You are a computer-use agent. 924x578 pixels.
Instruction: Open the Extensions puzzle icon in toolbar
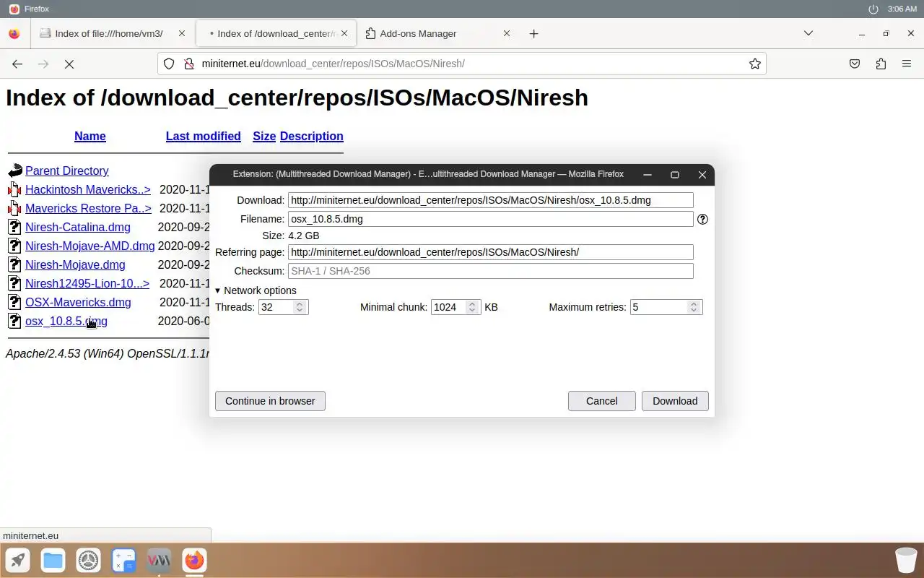881,64
